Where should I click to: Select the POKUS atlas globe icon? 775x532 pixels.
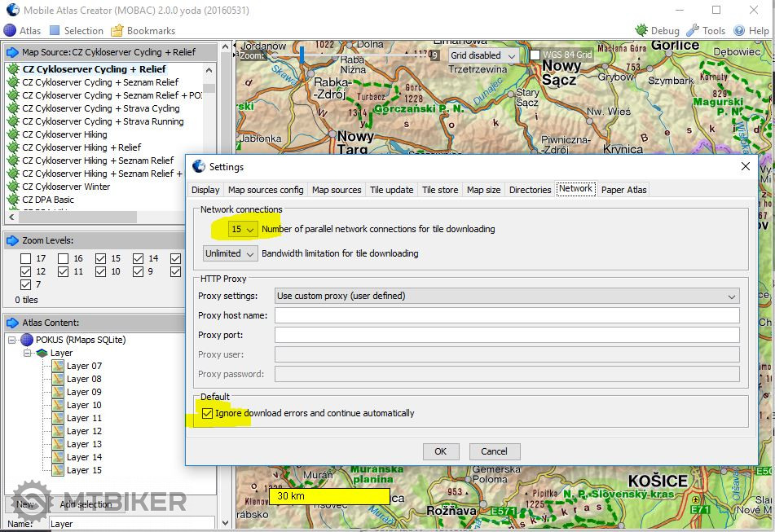click(26, 340)
